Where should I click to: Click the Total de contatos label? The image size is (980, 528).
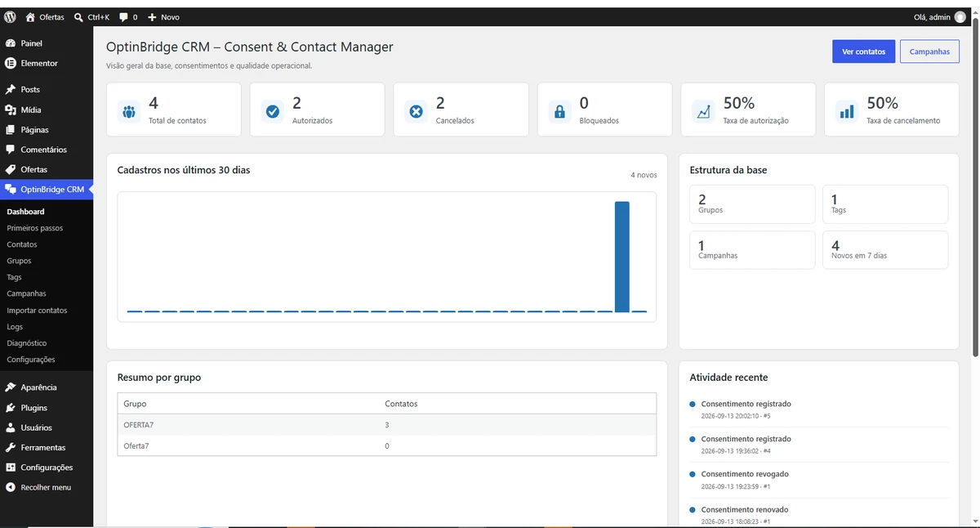pos(177,121)
